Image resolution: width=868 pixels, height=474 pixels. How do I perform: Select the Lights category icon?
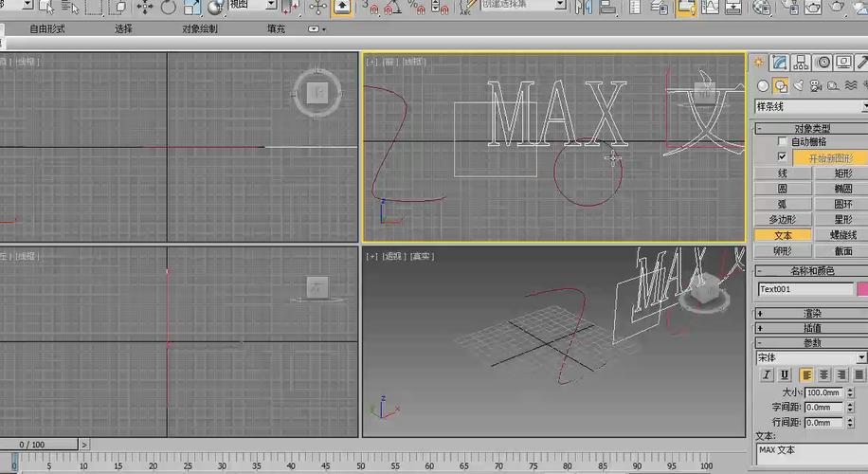coord(798,85)
